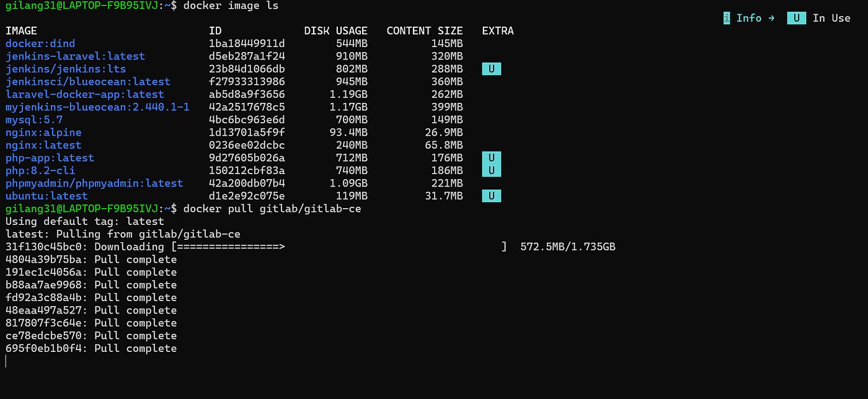The width and height of the screenshot is (868, 399).
Task: Click the U badge for php-app:latest
Action: tap(492, 158)
